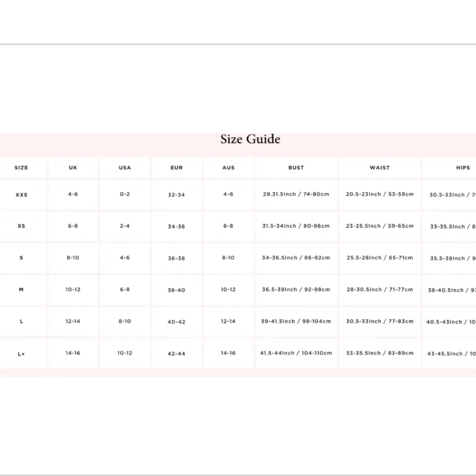The image size is (476, 476).
Task: Click waist cell 20.5-23inch / 53-59cm
Action: coord(380,194)
